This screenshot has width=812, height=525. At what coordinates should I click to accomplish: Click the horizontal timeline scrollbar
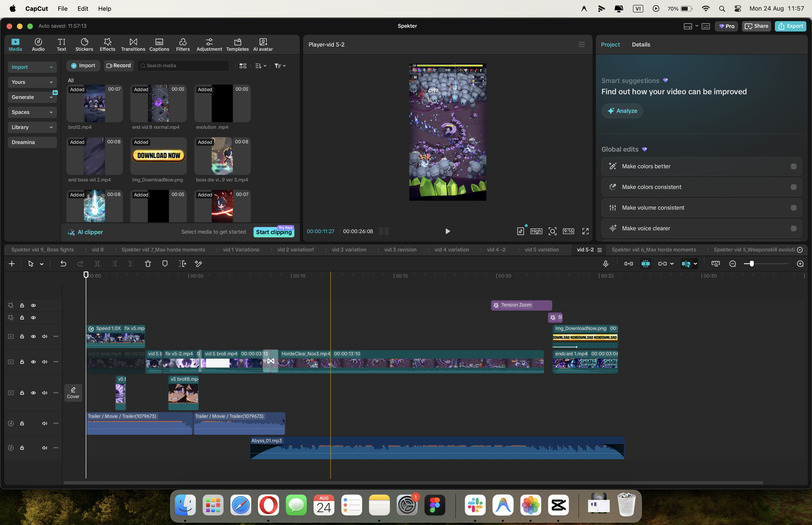pyautogui.click(x=413, y=482)
